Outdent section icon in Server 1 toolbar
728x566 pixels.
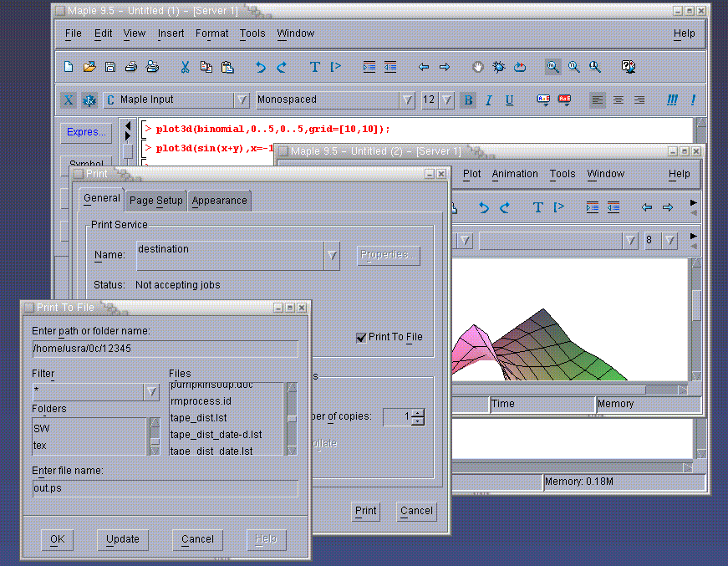pyautogui.click(x=390, y=67)
